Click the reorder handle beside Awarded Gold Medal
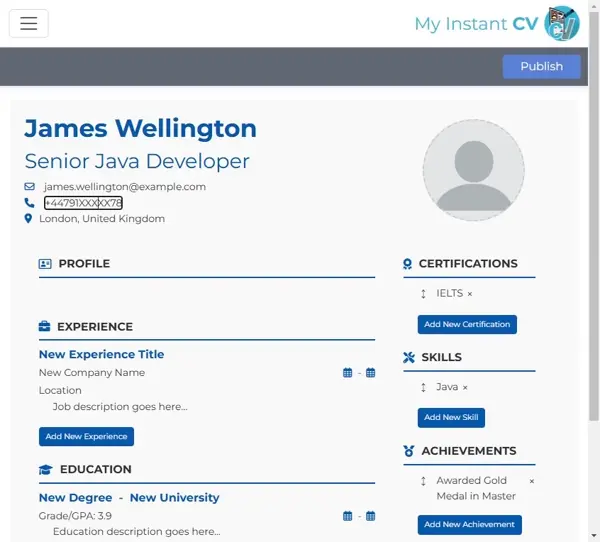Screen dimensions: 600x542 (423, 481)
